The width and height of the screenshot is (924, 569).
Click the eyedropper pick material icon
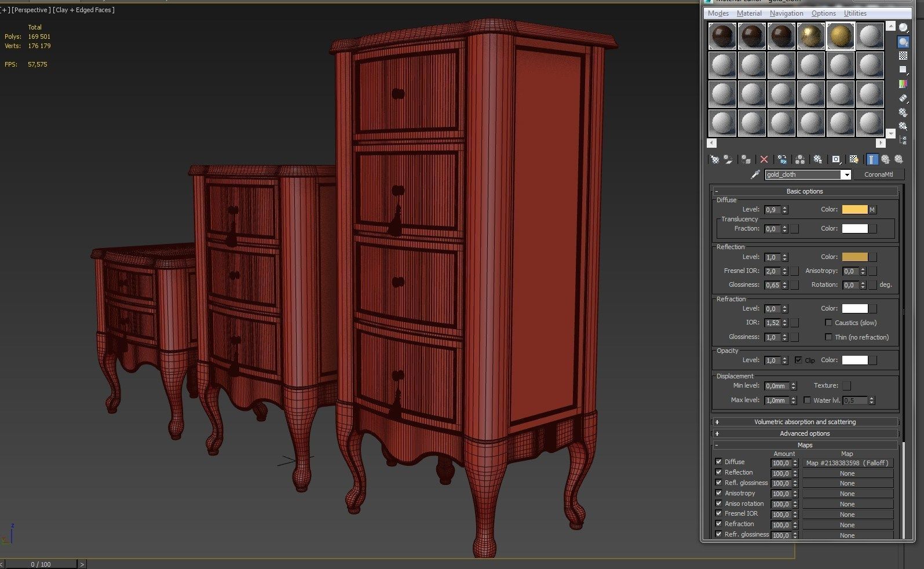point(755,174)
